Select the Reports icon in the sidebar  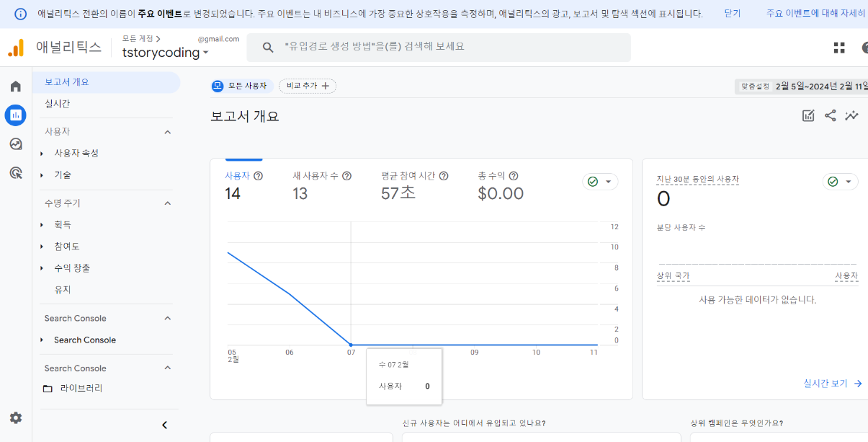pos(15,115)
